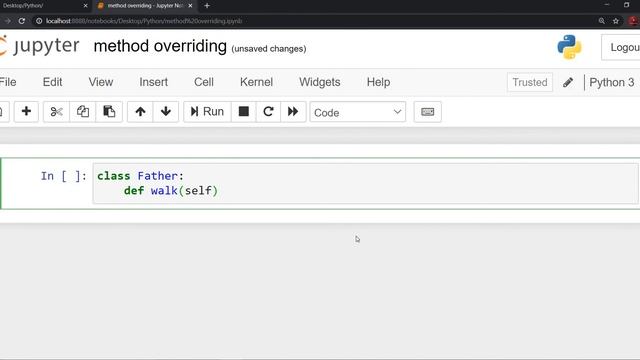The image size is (640, 360).
Task: Open the command palette keyboard icon
Action: pyautogui.click(x=427, y=111)
